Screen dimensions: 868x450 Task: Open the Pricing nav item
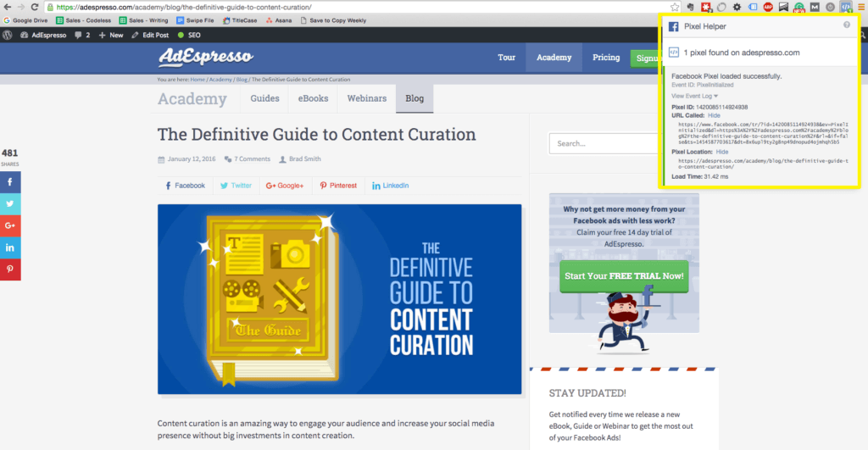[x=606, y=58]
